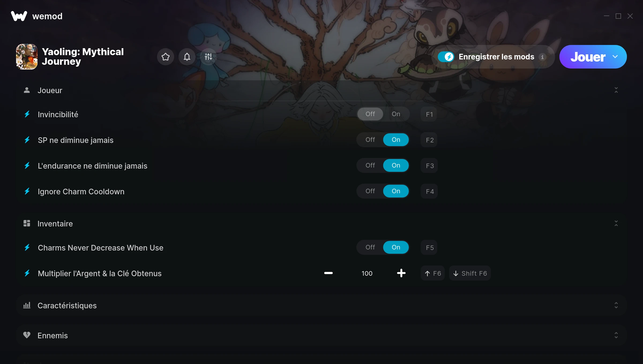Click the F1 hotkey button for Invincibilité

tap(429, 114)
